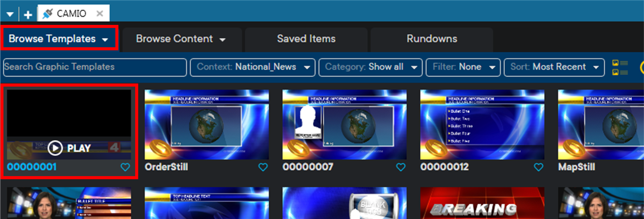Favorite the 00000012 template heart
This screenshot has width=644, height=219.
(x=538, y=167)
